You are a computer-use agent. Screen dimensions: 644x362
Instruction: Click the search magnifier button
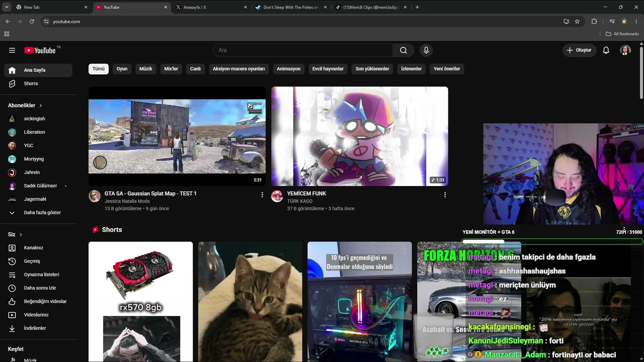click(404, 50)
